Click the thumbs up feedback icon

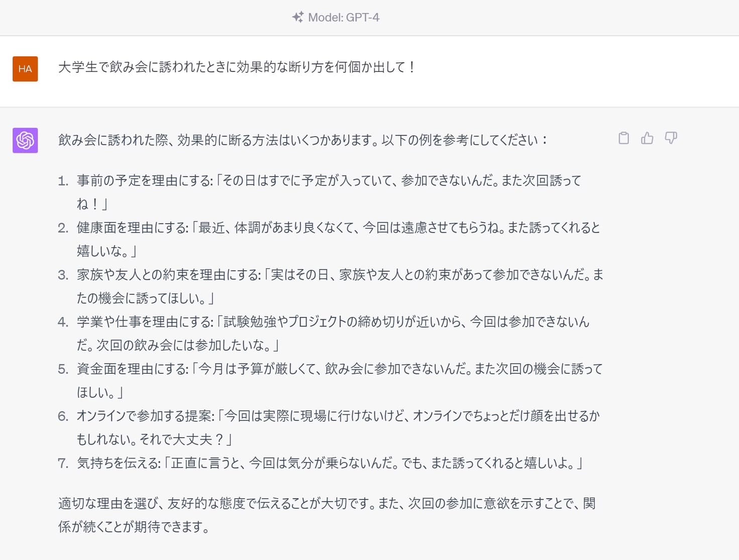tap(647, 138)
